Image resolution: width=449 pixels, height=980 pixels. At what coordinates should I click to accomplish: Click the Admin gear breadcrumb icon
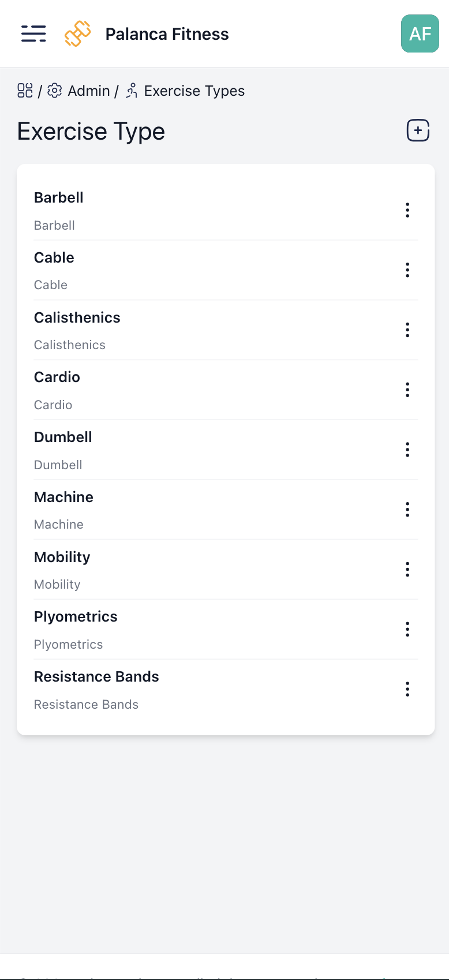tap(55, 91)
